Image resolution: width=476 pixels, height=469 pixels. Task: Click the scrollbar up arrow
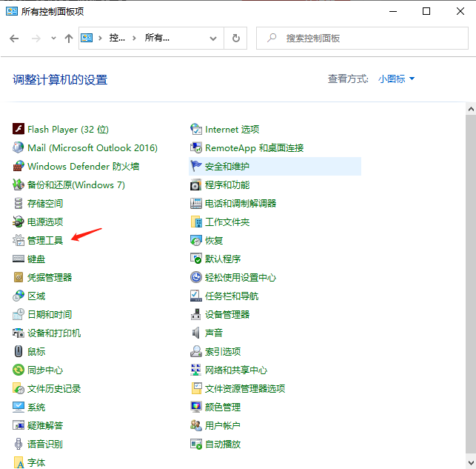click(471, 109)
